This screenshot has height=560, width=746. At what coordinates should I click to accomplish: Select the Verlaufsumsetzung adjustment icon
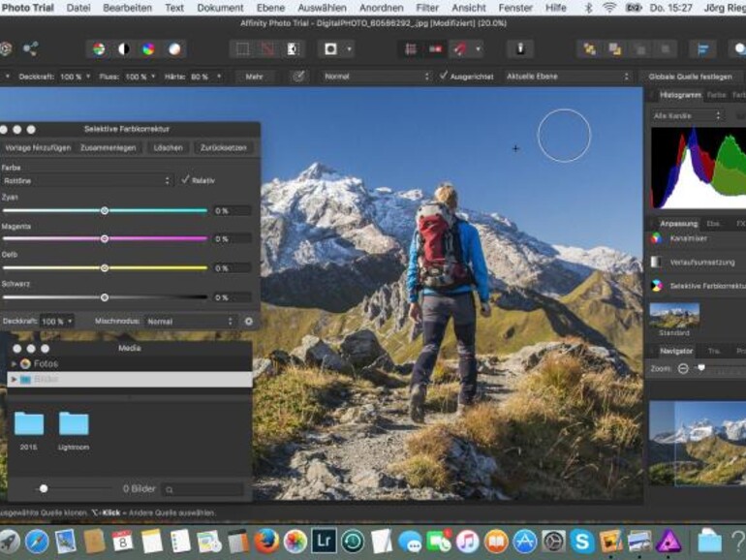pyautogui.click(x=656, y=262)
